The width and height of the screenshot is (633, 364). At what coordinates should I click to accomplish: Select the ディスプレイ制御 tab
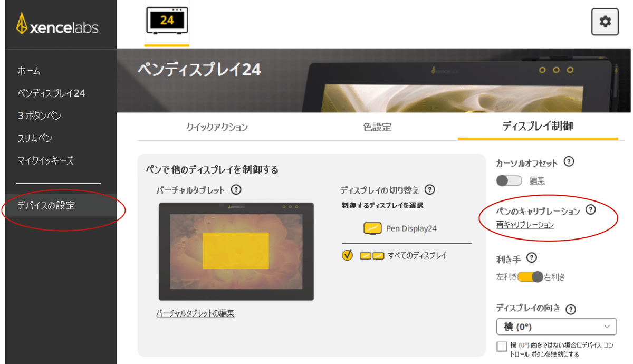coord(538,126)
